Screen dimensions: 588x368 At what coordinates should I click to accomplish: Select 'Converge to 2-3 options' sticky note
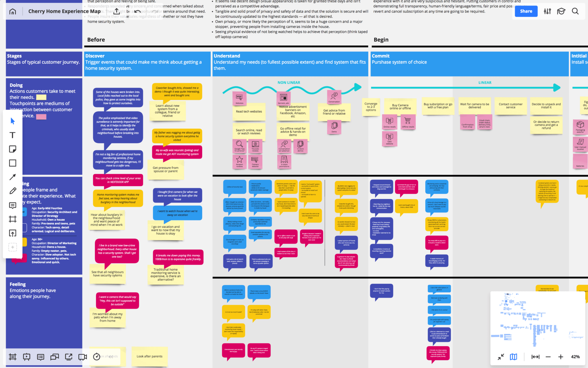371,107
